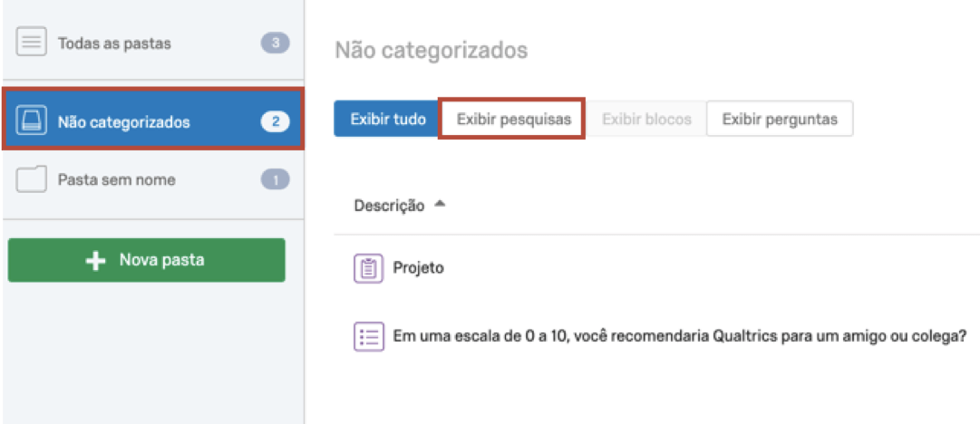Click the count badge 3 on Todas as pastas
Image resolution: width=980 pixels, height=424 pixels.
tap(275, 43)
